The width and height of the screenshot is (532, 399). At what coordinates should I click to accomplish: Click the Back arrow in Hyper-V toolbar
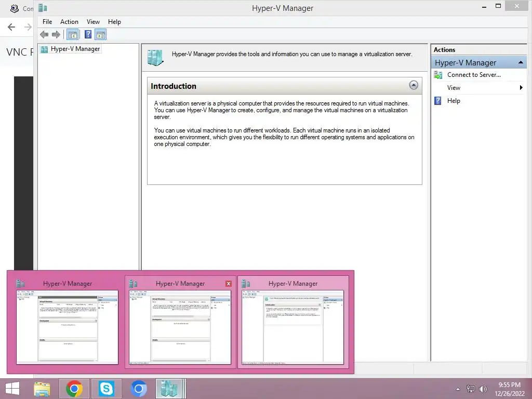click(x=44, y=34)
